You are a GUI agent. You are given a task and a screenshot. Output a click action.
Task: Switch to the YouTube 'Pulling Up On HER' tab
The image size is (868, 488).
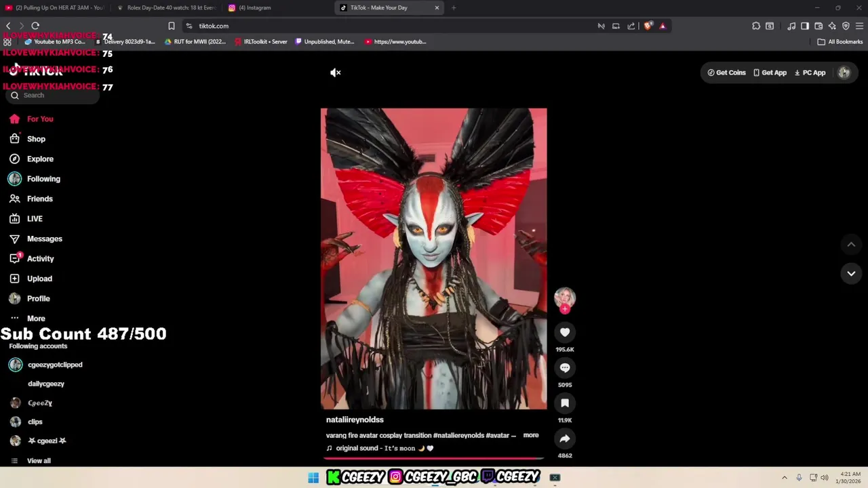tap(54, 7)
